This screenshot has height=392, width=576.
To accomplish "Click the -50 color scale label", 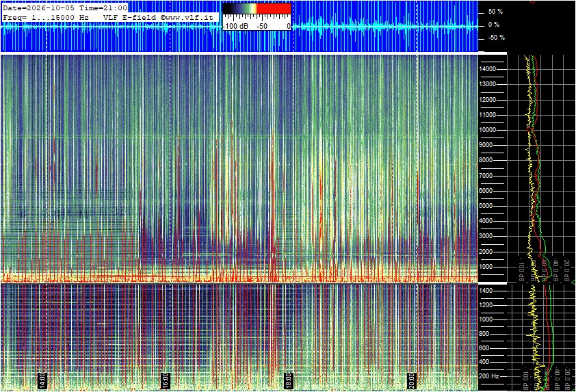I will [261, 27].
